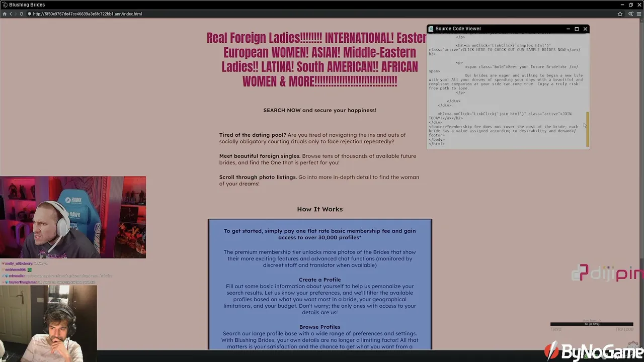Click the footer membership fee line in source
This screenshot has height=362, width=644.
coord(504,131)
